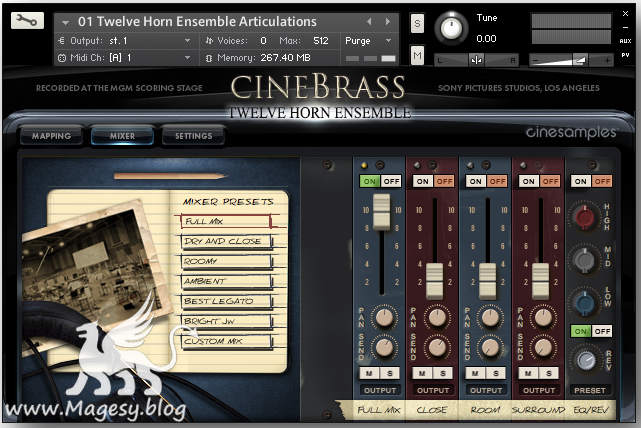641x428 pixels.
Task: Turn the red HIGH EQ knob
Action: [x=585, y=216]
